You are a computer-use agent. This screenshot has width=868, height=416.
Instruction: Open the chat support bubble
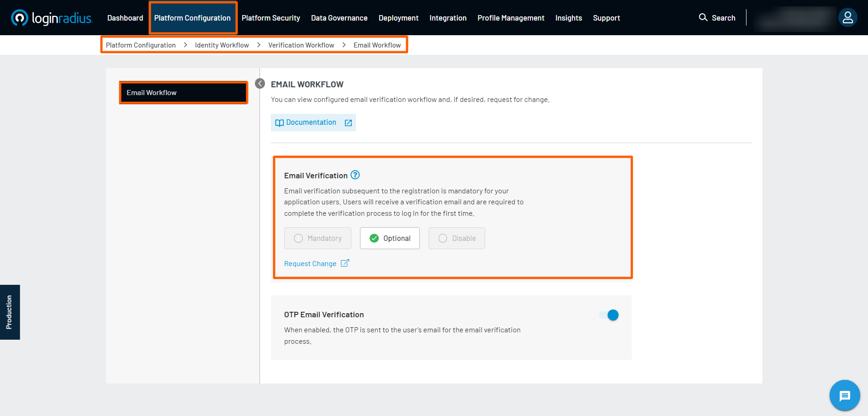tap(844, 395)
